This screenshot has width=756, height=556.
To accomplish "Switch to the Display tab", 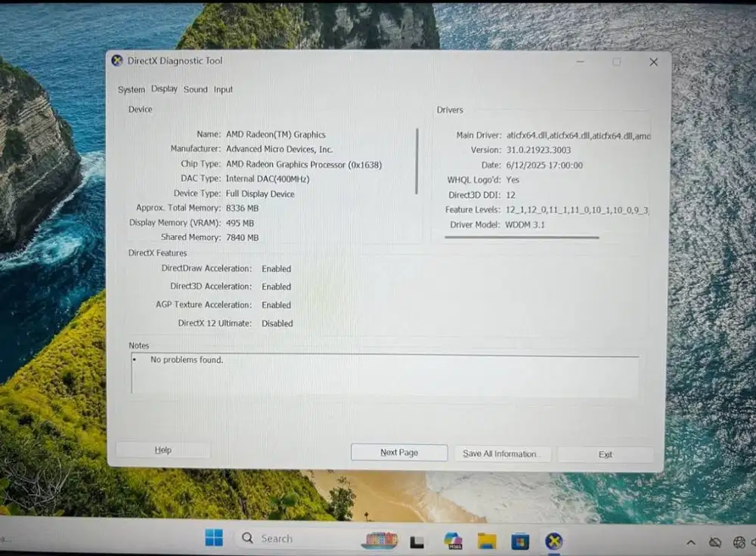I will coord(164,88).
